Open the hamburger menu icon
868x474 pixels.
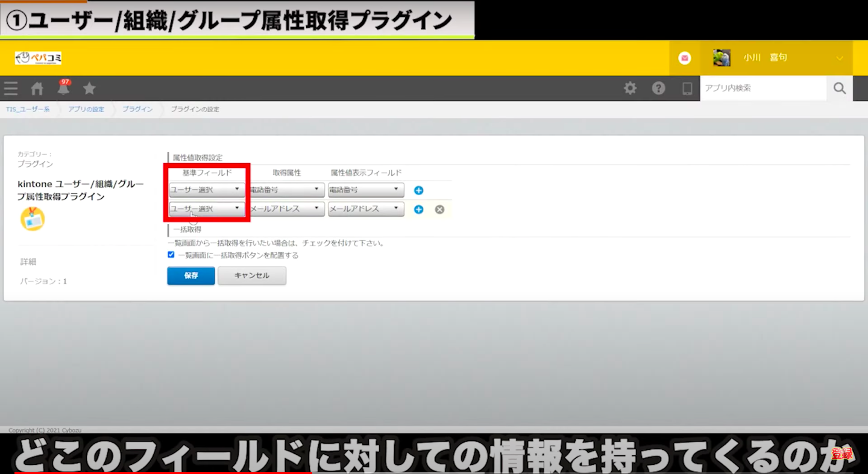coord(11,89)
